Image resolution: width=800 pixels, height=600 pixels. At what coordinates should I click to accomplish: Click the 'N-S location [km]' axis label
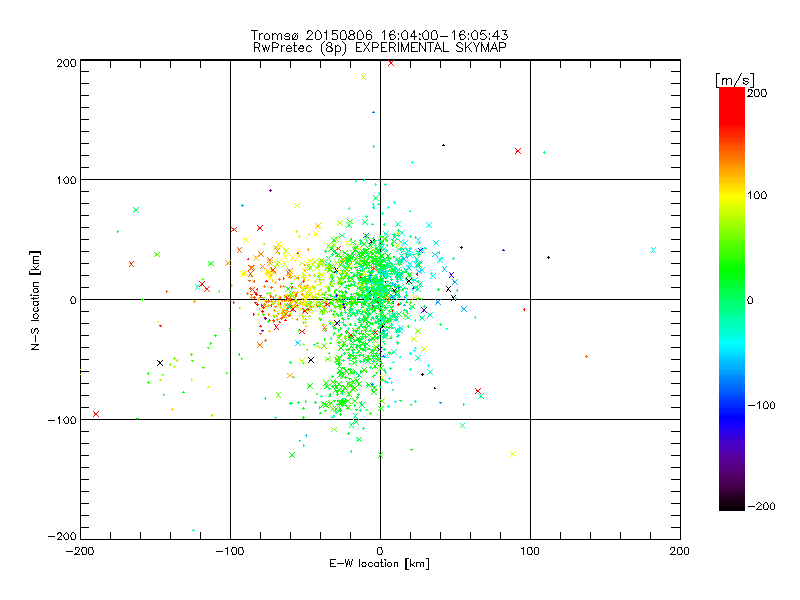[35, 300]
